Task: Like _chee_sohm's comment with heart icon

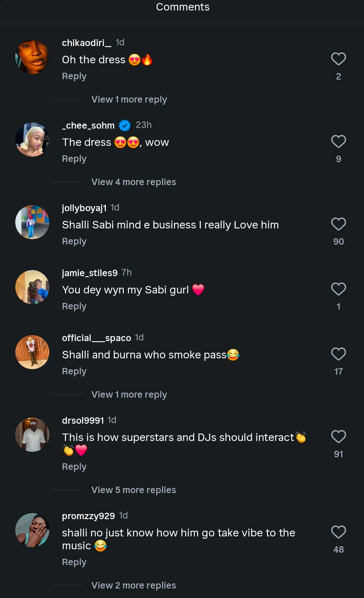Action: tap(338, 142)
